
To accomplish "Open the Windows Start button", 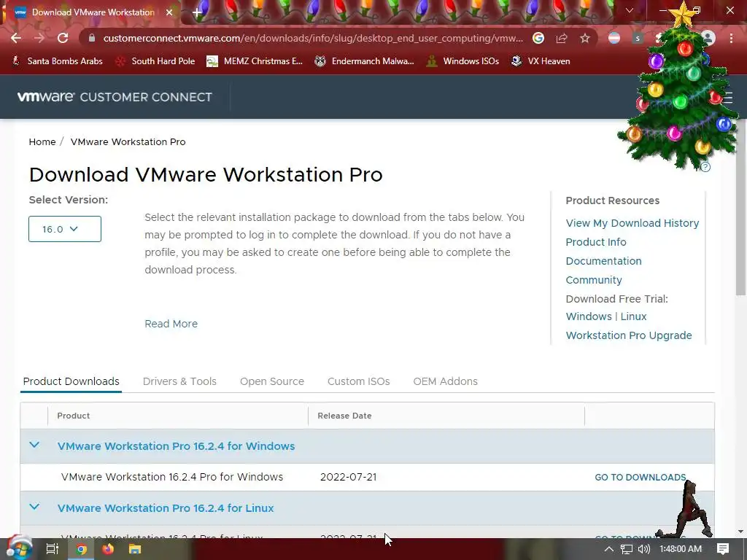I will 19,548.
